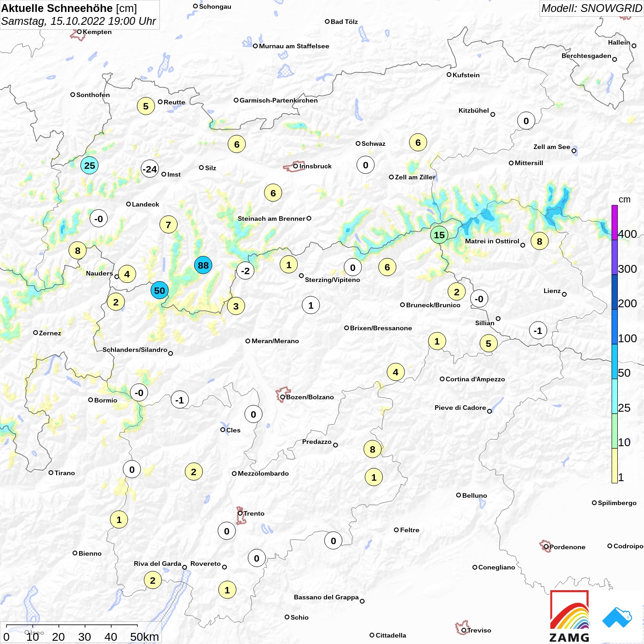644x644 pixels.
Task: Click the 8 marker near Matrei in Osttirol
Action: (540, 241)
